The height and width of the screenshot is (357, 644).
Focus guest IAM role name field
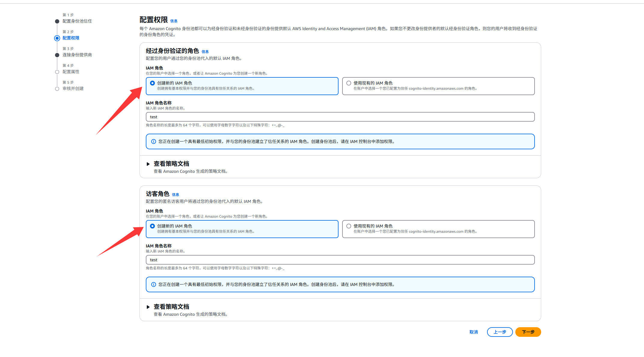click(x=340, y=260)
